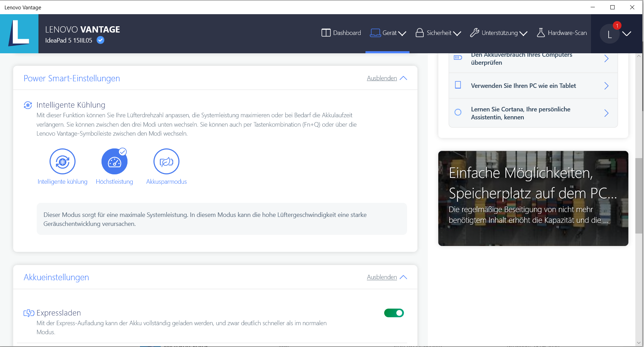Viewport: 644px width, 347px height.
Task: Click the Power Smart-Einstellungen heading
Action: (x=72, y=79)
